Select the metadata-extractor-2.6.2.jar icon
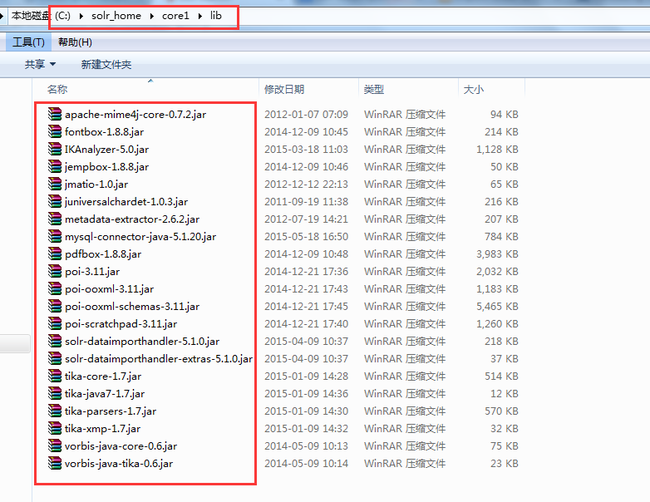The image size is (650, 502). (x=55, y=218)
